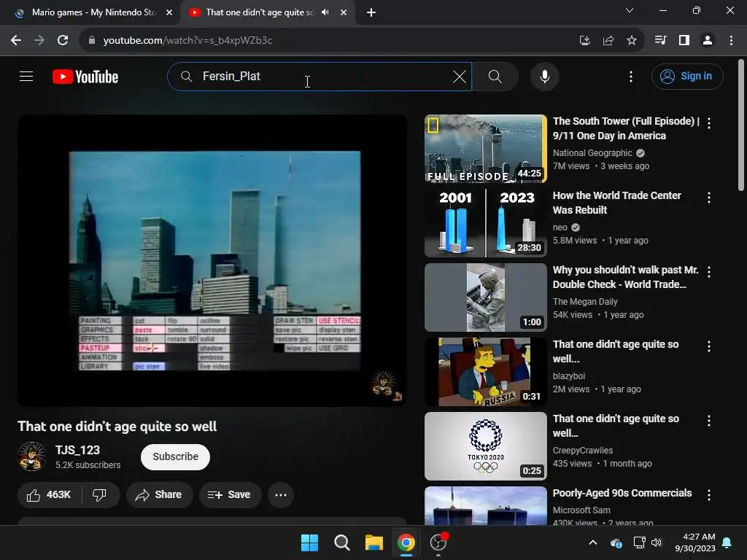The height and width of the screenshot is (560, 747).
Task: Open YouTube settings three-dot menu
Action: (x=631, y=76)
